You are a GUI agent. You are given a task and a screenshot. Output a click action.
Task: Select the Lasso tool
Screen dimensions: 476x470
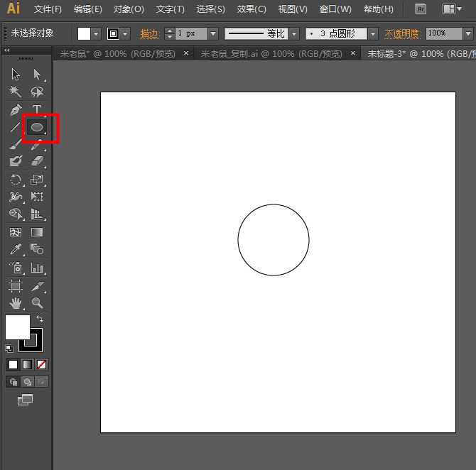(37, 91)
